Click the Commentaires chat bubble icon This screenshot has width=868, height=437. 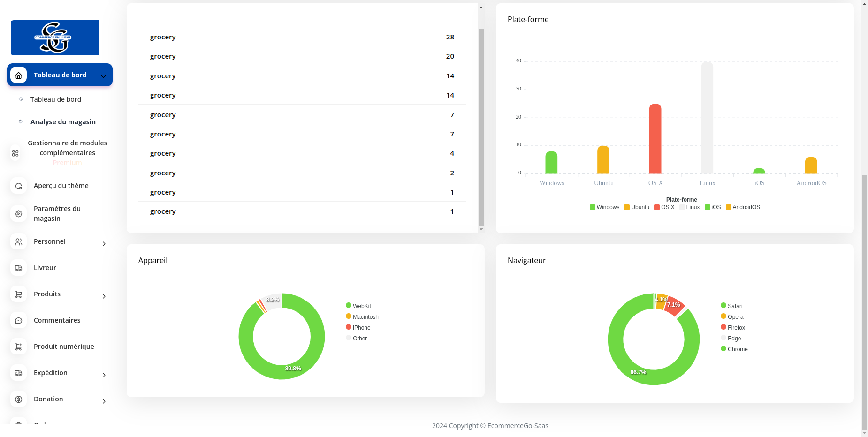19,321
